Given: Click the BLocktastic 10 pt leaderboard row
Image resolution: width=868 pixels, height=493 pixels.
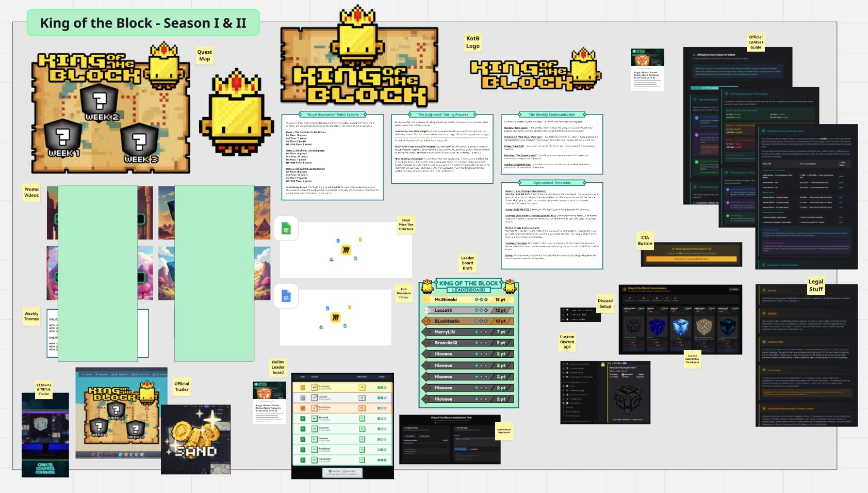Looking at the screenshot, I should click(468, 321).
